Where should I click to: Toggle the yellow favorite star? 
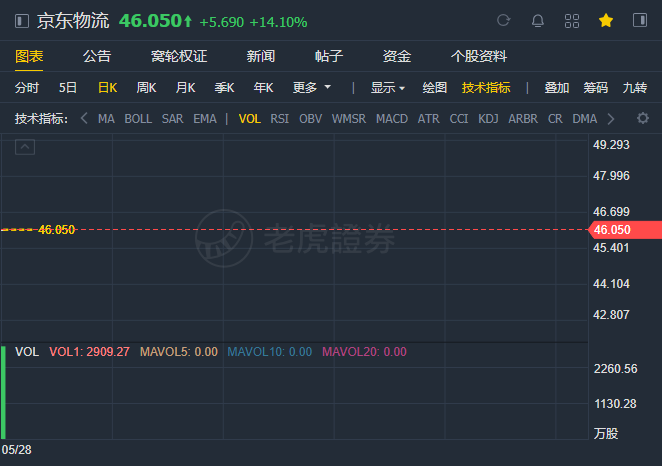point(606,20)
